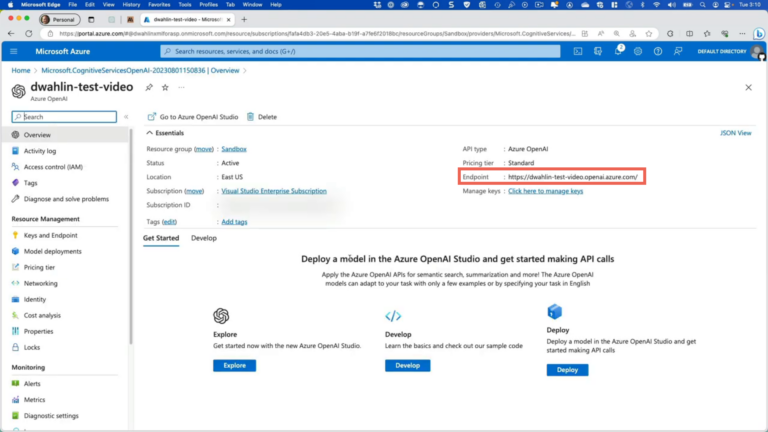Click 'Click here to manage keys' link
Viewport: 768px width, 432px height.
pyautogui.click(x=545, y=191)
